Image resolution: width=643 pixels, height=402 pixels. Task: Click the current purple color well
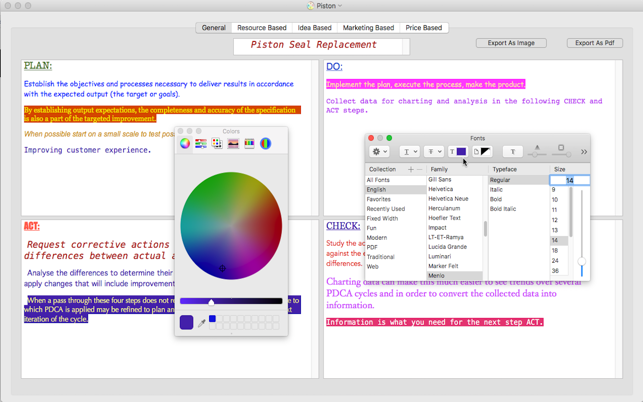(187, 322)
